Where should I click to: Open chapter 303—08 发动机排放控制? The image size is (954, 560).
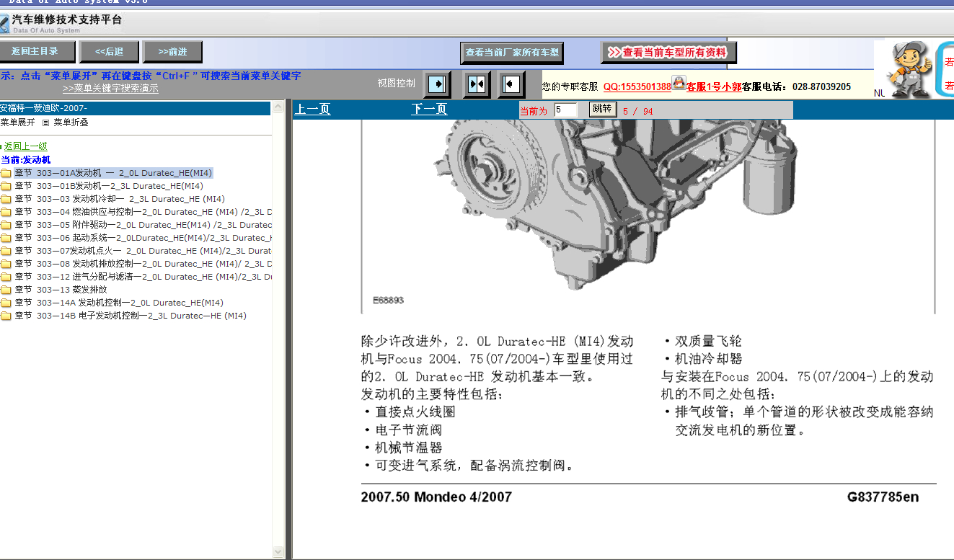click(x=143, y=264)
